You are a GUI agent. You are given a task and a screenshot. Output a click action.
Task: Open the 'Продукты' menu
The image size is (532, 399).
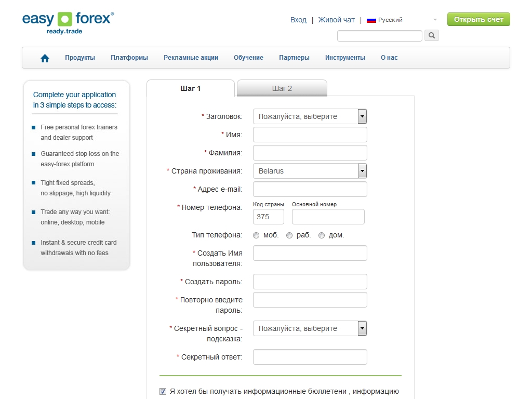coord(80,58)
